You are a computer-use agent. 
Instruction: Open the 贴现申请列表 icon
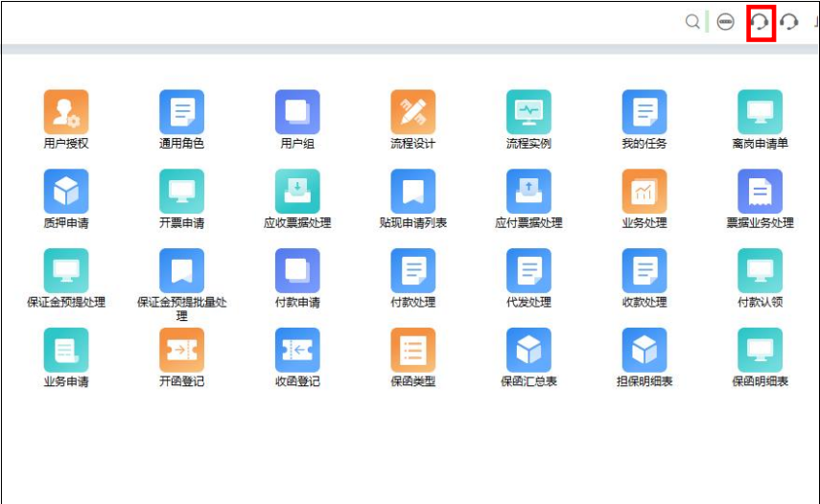coord(412,191)
